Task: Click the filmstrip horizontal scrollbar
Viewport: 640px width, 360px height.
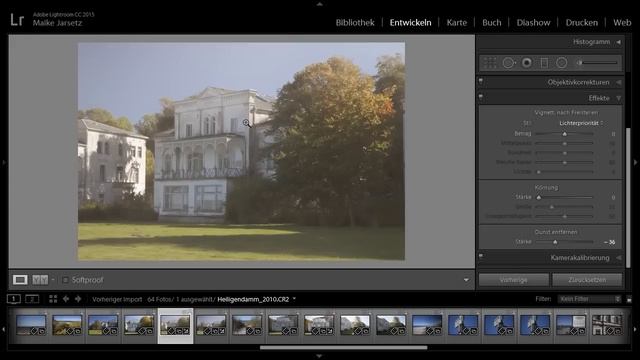Action: (x=344, y=348)
